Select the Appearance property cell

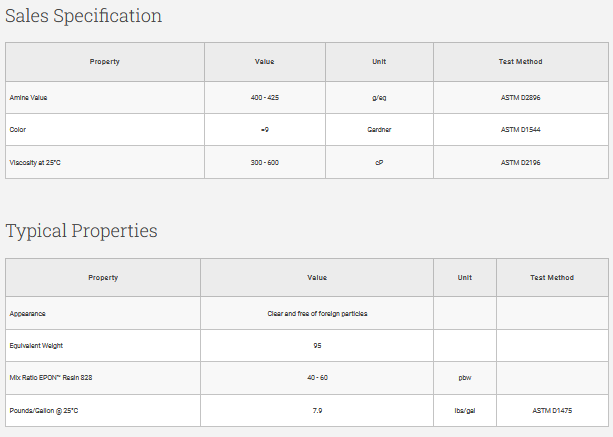tap(28, 313)
